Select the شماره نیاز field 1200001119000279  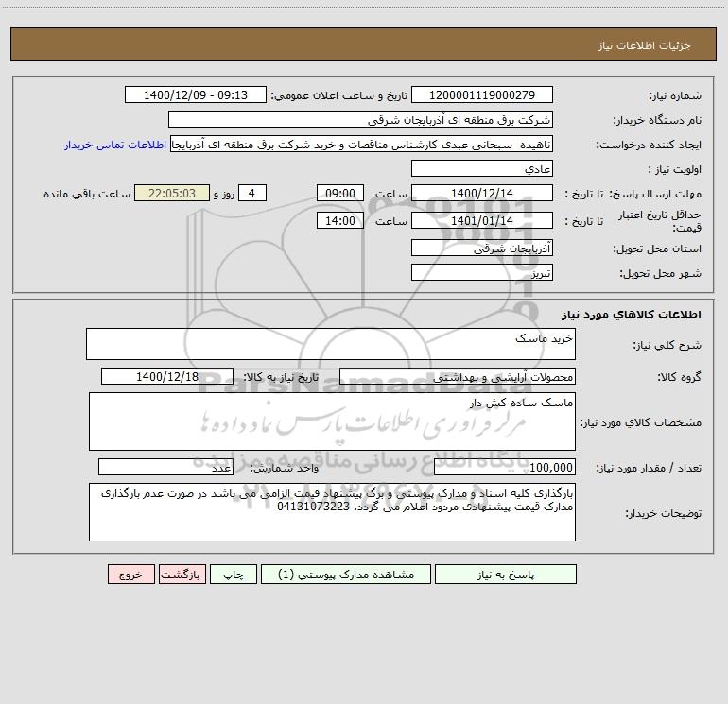482,94
